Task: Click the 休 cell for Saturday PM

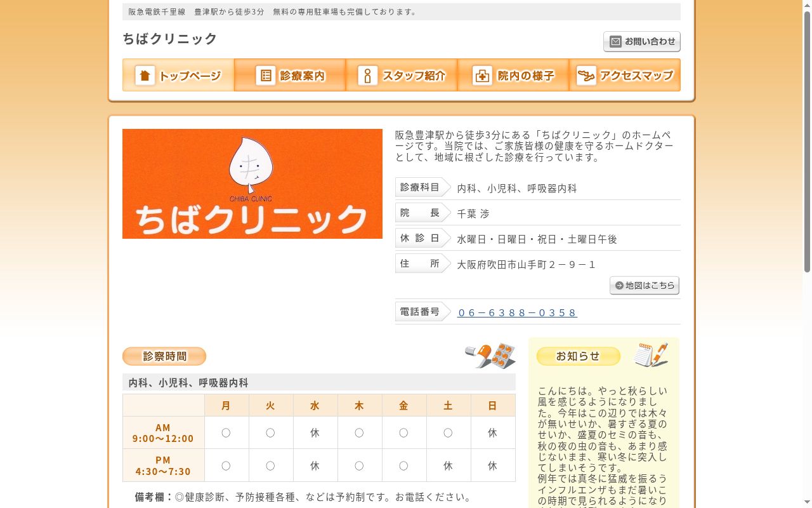Action: coord(449,465)
